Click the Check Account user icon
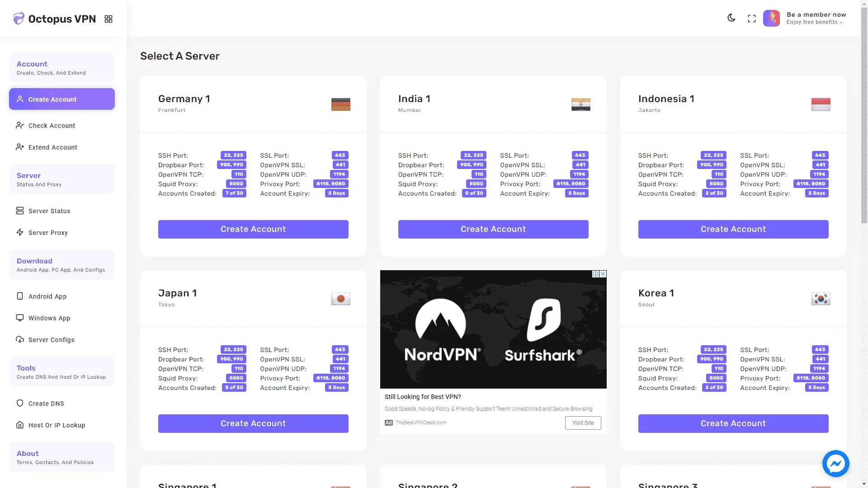Image resolution: width=868 pixels, height=488 pixels. (20, 125)
